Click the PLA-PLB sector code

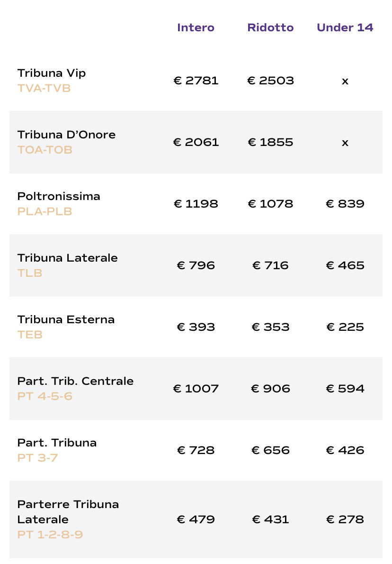[x=45, y=211]
